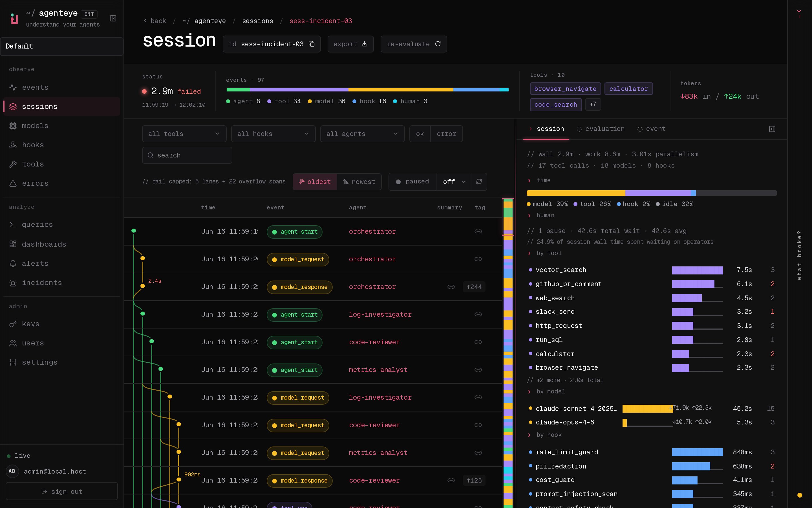Collapse the by hook section
Viewport: 812px width, 508px height.
click(545, 435)
